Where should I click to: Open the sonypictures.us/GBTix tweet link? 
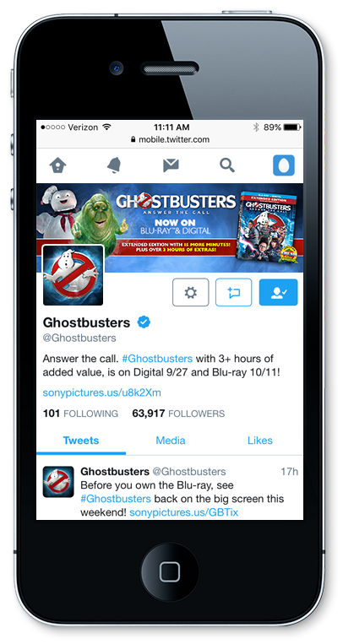184,512
